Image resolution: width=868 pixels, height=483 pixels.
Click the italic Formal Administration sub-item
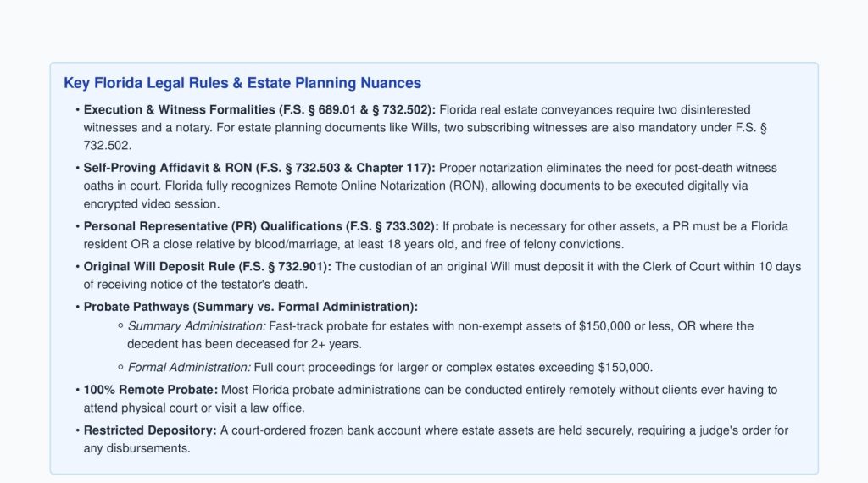189,368
